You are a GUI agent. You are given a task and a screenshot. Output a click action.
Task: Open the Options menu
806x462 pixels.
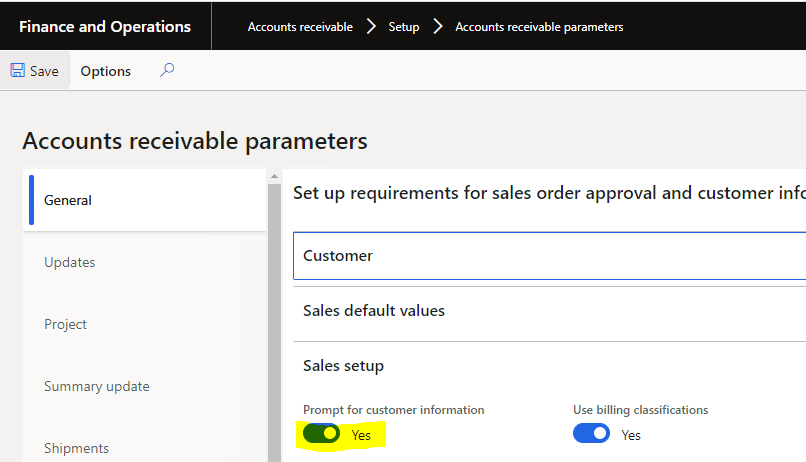pyautogui.click(x=106, y=71)
